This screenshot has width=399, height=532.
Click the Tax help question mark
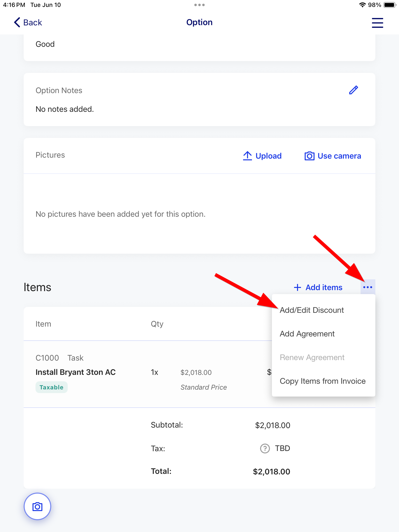[265, 449]
